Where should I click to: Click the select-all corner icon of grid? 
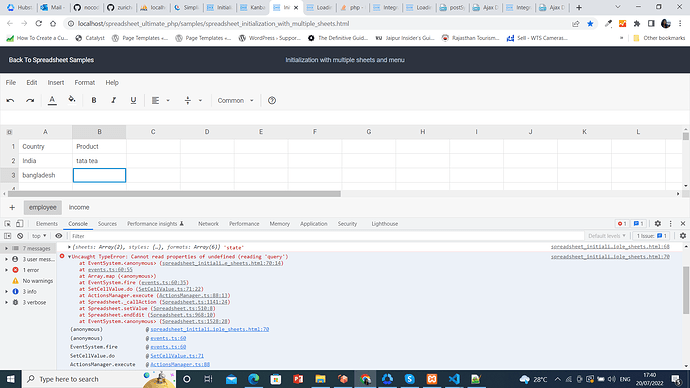point(9,132)
